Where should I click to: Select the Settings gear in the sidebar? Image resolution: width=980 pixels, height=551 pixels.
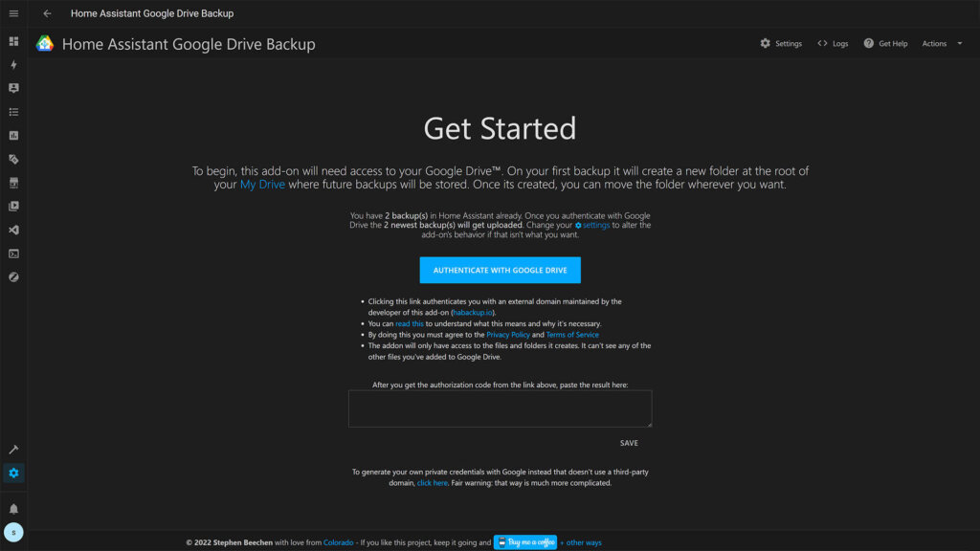pyautogui.click(x=13, y=474)
